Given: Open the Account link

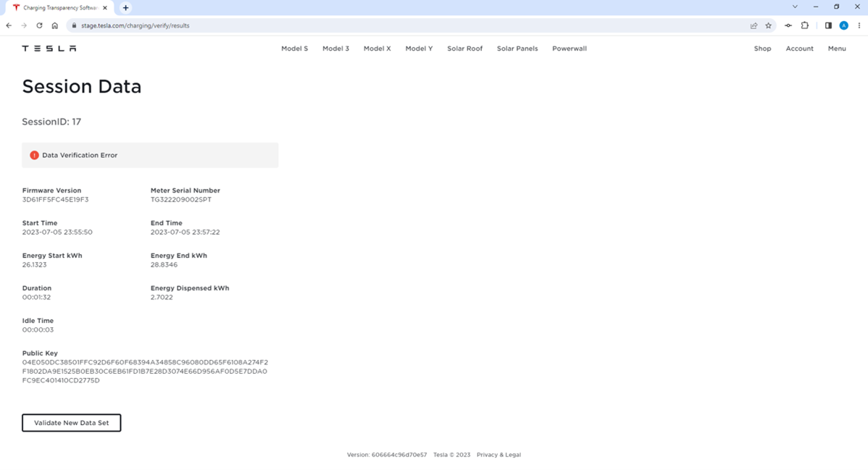Looking at the screenshot, I should tap(799, 49).
